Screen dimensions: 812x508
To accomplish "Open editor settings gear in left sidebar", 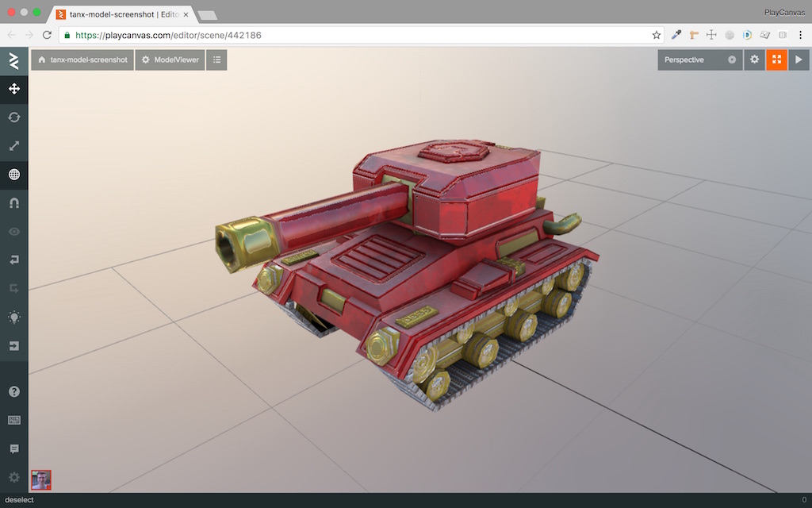I will [13, 477].
